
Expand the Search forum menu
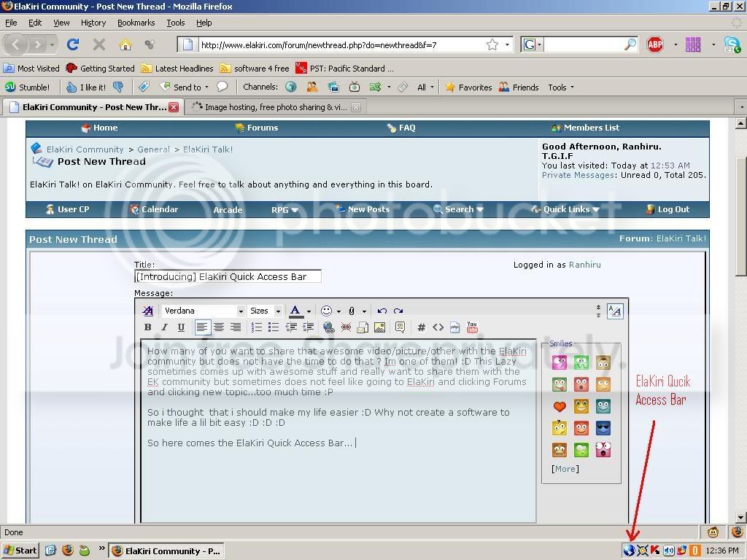tap(459, 209)
